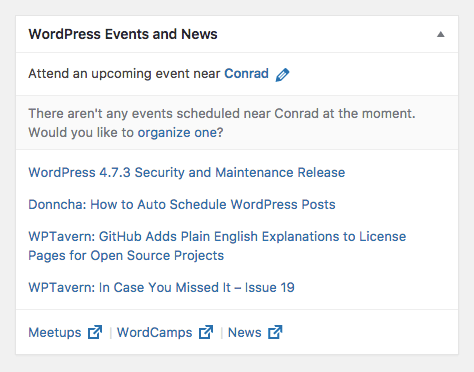
Task: Open the Conrad location link
Action: click(246, 73)
